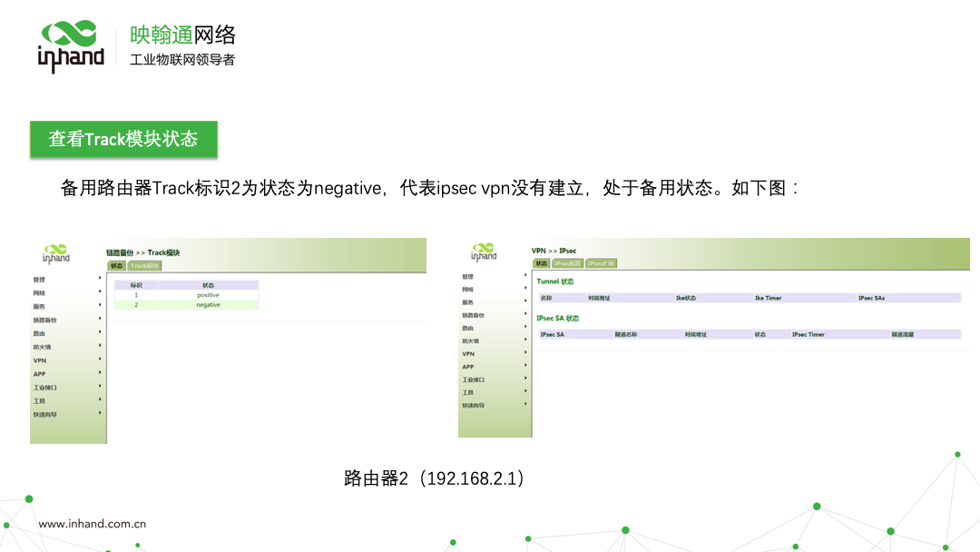
Task: Select the 状态 tab under 链路备份 >> Track模块
Action: (x=116, y=266)
